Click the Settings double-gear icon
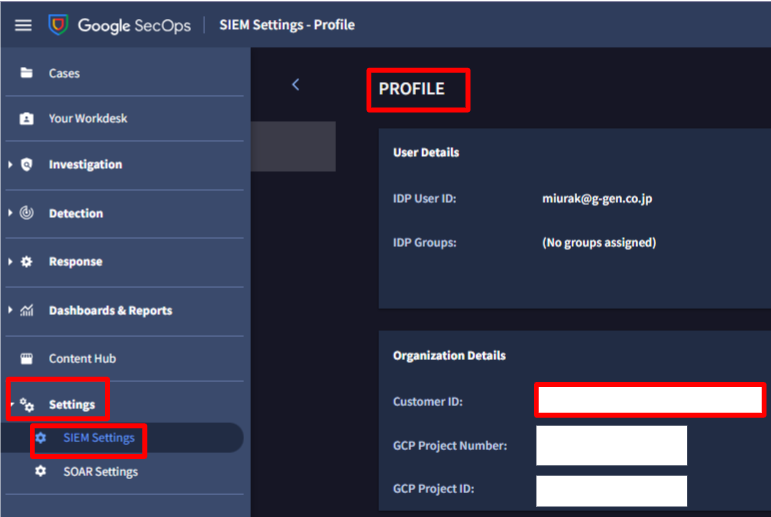The image size is (771, 517). click(27, 405)
